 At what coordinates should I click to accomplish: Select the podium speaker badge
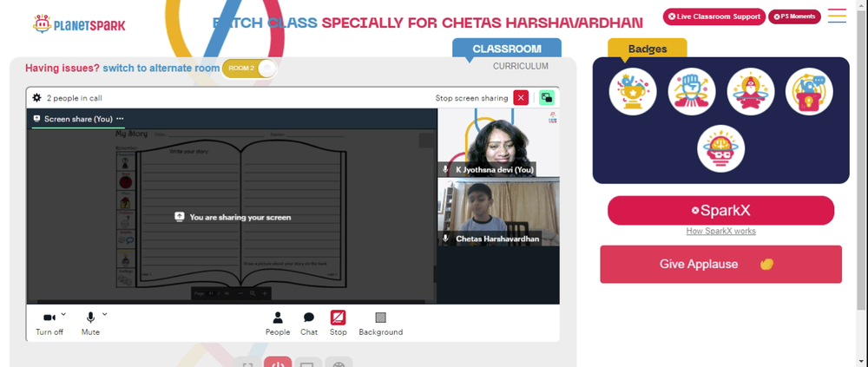(x=809, y=91)
